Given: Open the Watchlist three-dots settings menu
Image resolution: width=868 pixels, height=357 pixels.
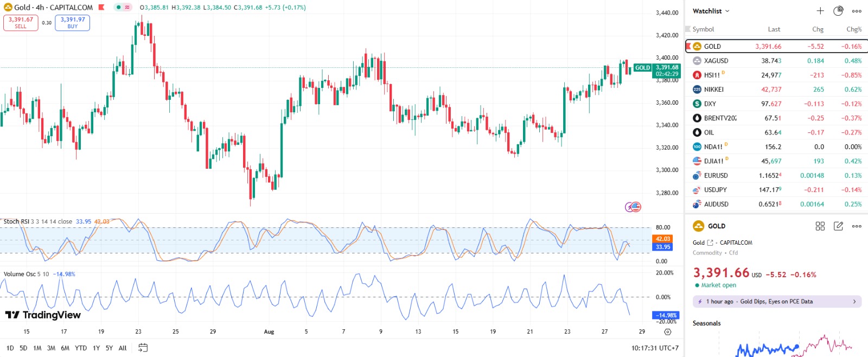Looking at the screenshot, I should click(x=857, y=11).
